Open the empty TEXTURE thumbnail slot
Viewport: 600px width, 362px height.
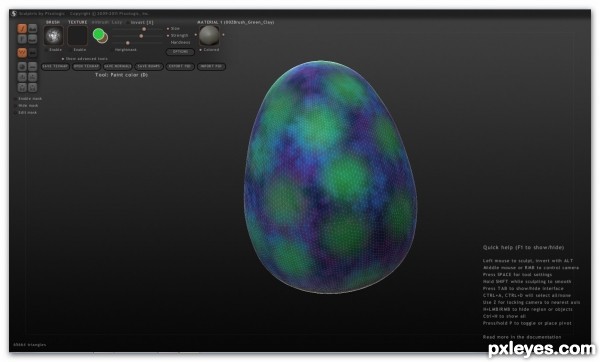tap(78, 36)
